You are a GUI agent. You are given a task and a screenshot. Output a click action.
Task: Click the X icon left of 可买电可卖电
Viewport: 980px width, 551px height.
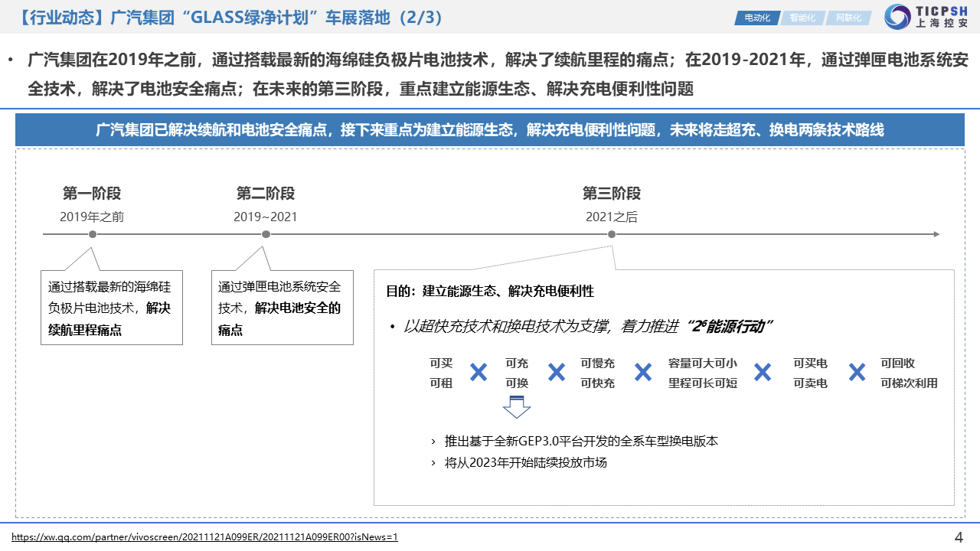pyautogui.click(x=763, y=373)
